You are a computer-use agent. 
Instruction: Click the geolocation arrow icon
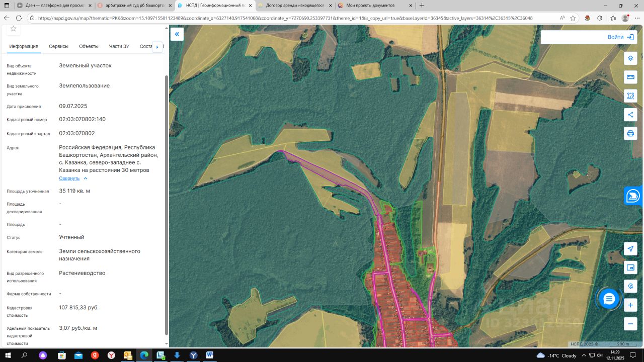[x=630, y=249]
